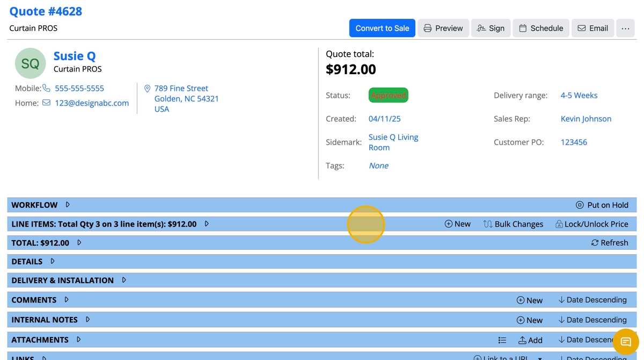Click the Convert to Sale button
The image size is (644, 360).
[x=382, y=28]
